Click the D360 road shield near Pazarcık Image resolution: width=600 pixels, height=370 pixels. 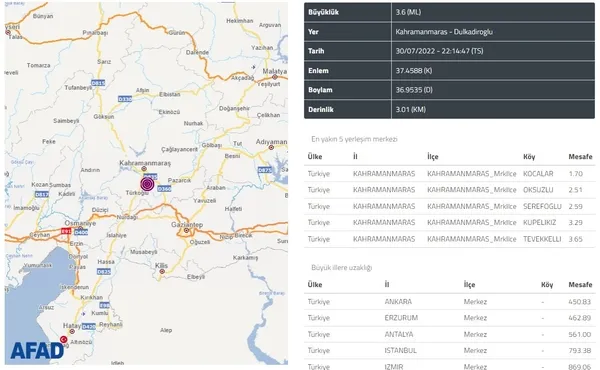click(x=164, y=189)
